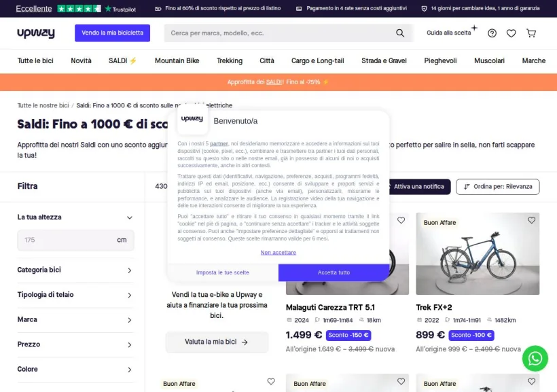This screenshot has height=392, width=557.
Task: Click the Upway logo in header
Action: (36, 33)
